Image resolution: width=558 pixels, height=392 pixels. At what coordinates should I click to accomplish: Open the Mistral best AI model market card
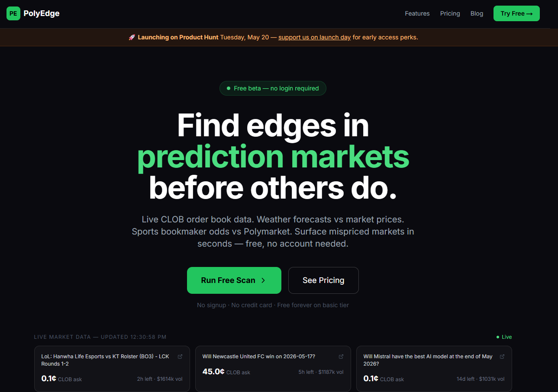[x=434, y=369]
